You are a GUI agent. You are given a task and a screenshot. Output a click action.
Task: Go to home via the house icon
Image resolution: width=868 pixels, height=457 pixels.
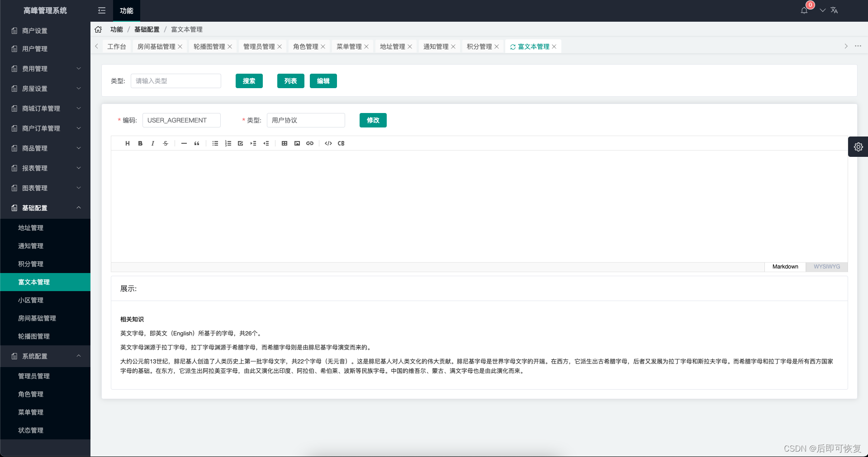point(98,29)
